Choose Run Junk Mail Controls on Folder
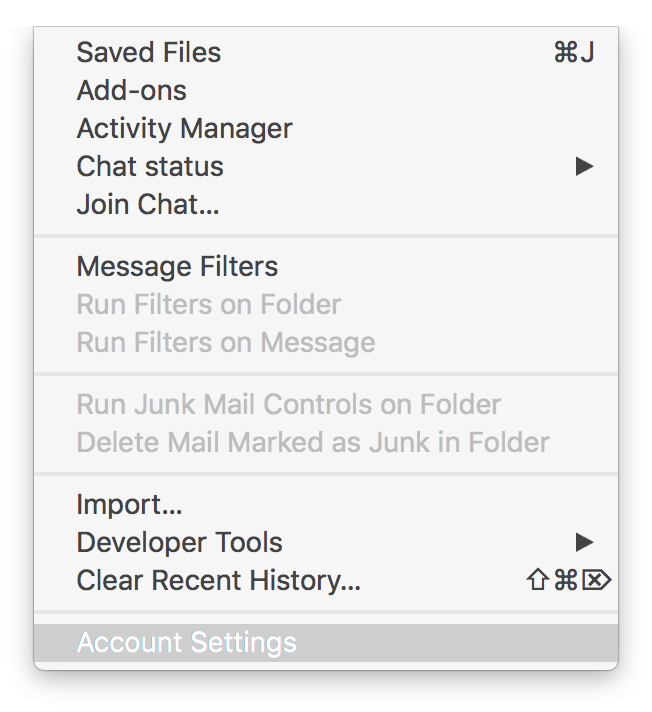This screenshot has height=712, width=652. coord(326,404)
